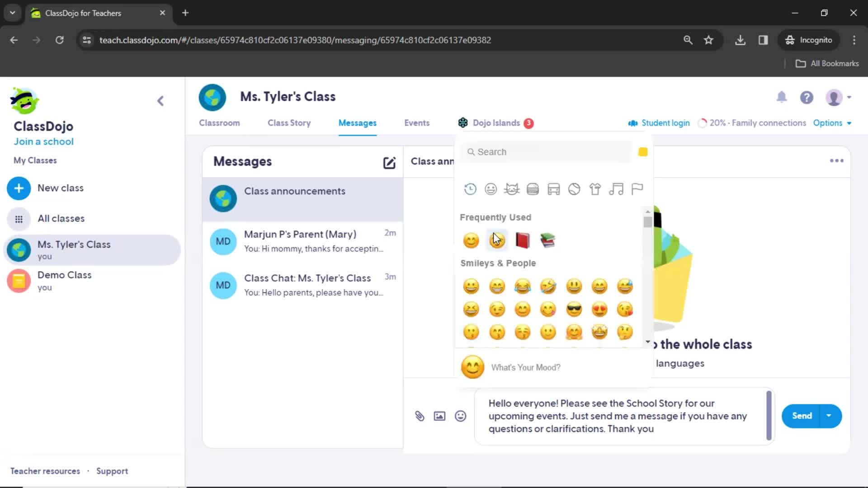
Task: Open the All Bookmarks folder
Action: click(x=827, y=64)
